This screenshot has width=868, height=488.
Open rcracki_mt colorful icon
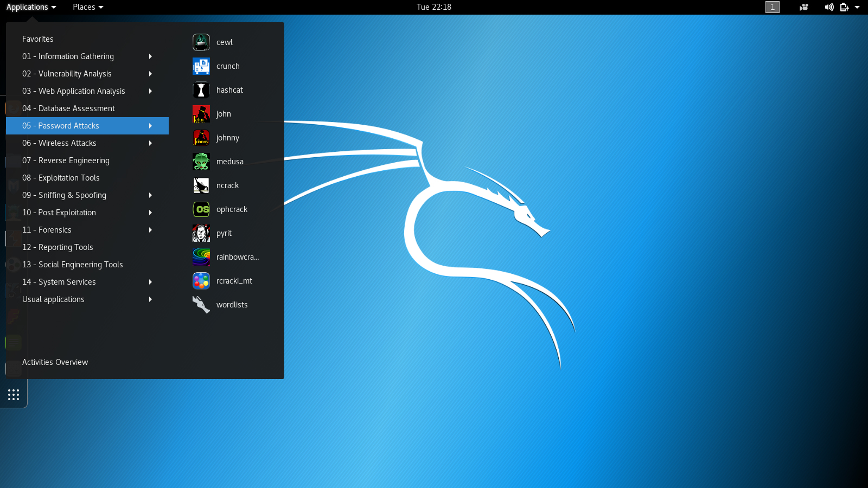201,281
